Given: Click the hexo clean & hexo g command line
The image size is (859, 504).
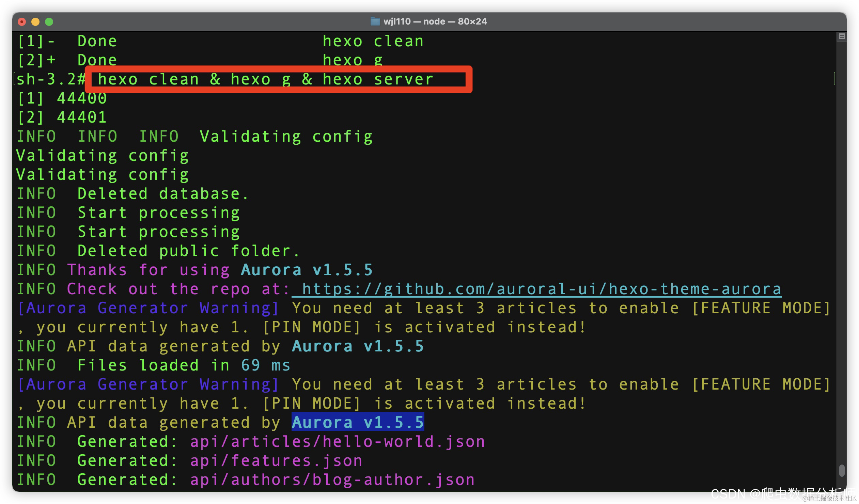Looking at the screenshot, I should (x=265, y=79).
